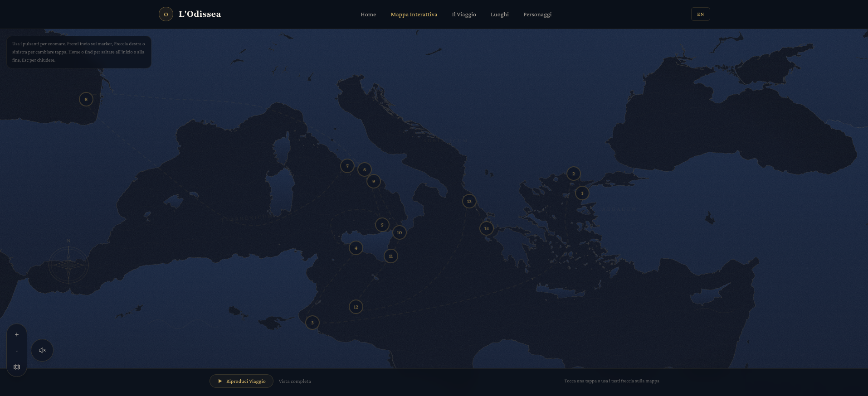Toggle the muted sound button

pyautogui.click(x=42, y=350)
